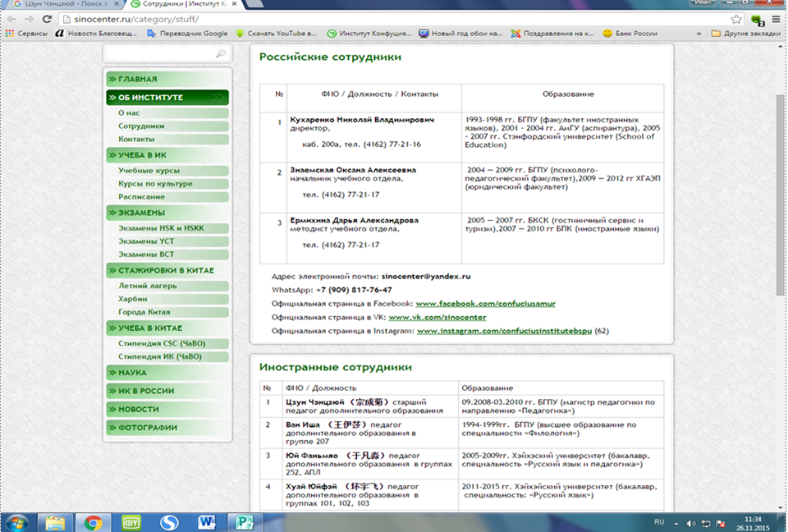Click the Windows Start button
788x532 pixels.
[18, 522]
